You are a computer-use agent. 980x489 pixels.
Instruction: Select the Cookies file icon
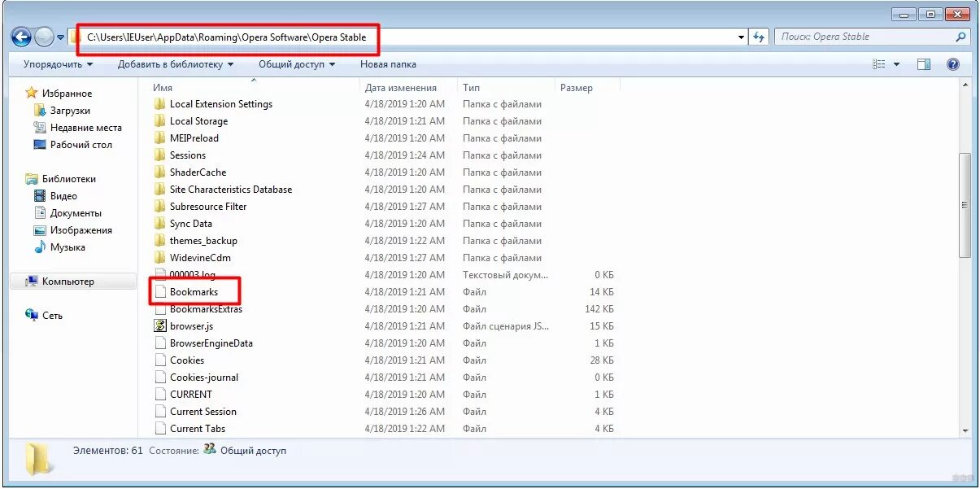pos(159,360)
